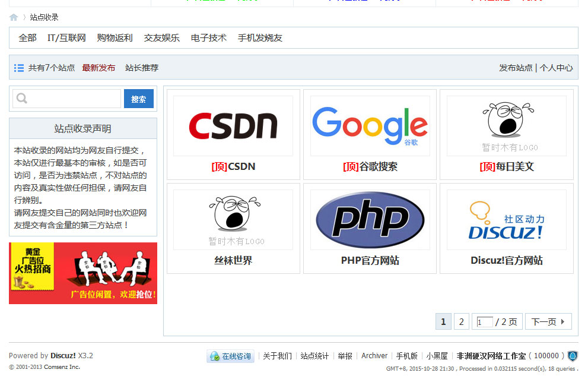The width and height of the screenshot is (588, 379).
Task: Switch to 最新发布 sorting
Action: (98, 68)
